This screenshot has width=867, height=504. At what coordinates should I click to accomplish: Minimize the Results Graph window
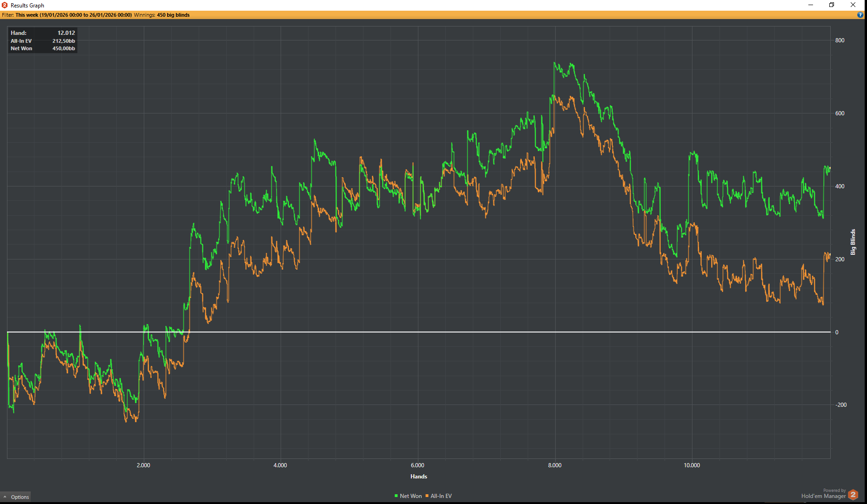pos(811,5)
